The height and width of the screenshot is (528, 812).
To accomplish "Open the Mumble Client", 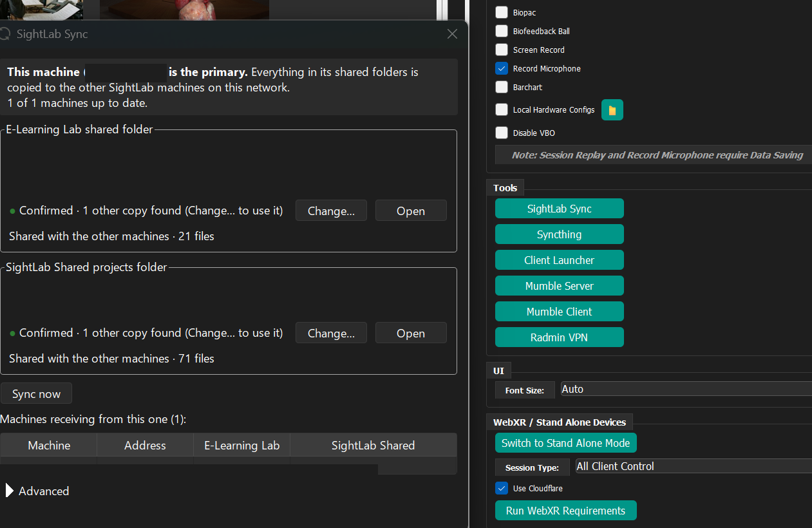I will click(x=560, y=312).
